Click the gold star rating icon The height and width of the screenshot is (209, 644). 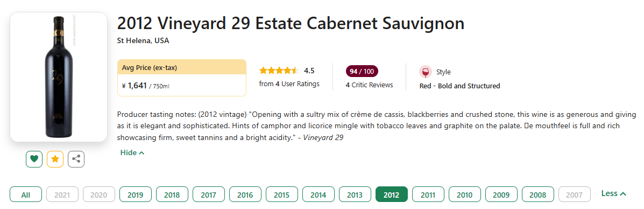click(x=55, y=159)
